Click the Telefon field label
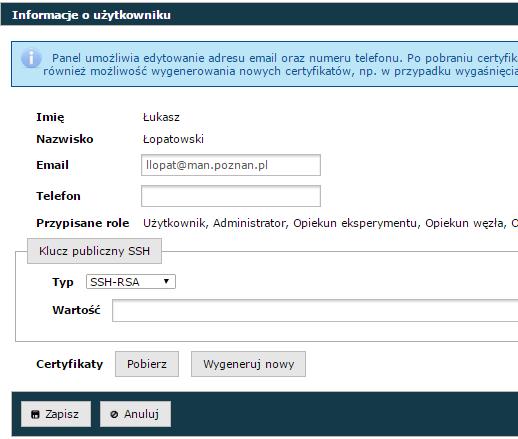 [58, 196]
